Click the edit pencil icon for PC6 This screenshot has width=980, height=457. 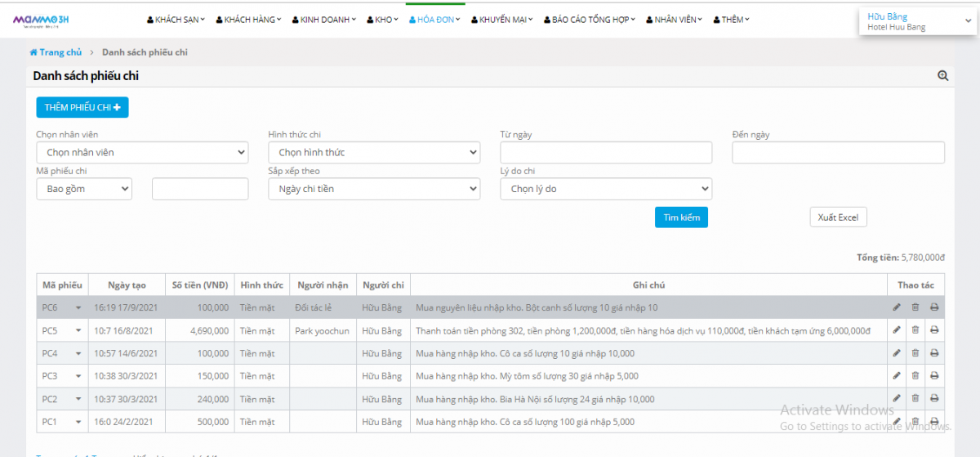(897, 307)
